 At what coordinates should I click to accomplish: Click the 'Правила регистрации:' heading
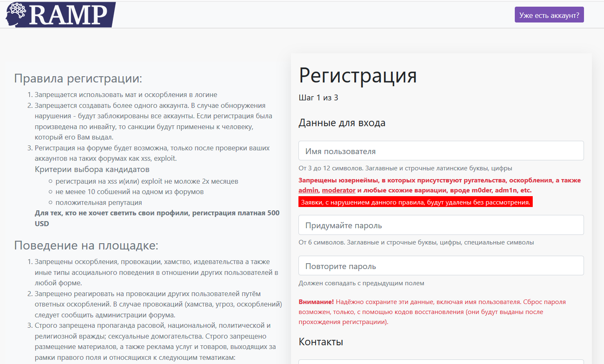tap(78, 78)
